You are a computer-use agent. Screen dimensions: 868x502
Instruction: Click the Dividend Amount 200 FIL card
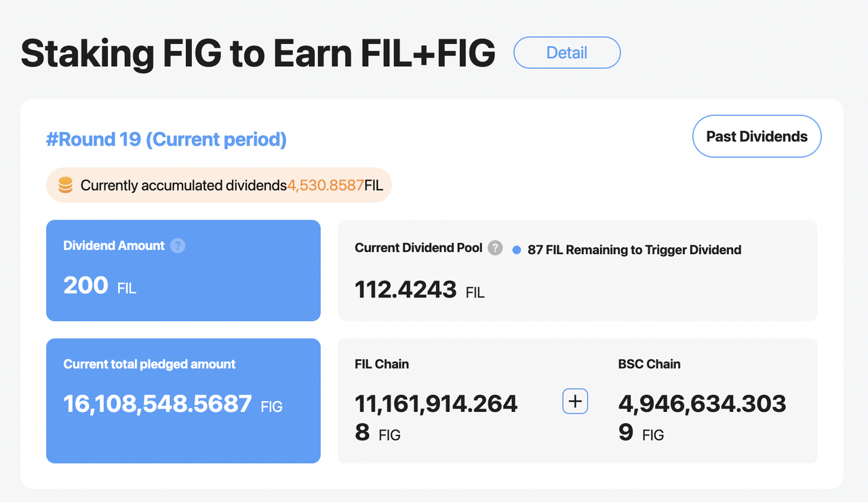click(183, 270)
